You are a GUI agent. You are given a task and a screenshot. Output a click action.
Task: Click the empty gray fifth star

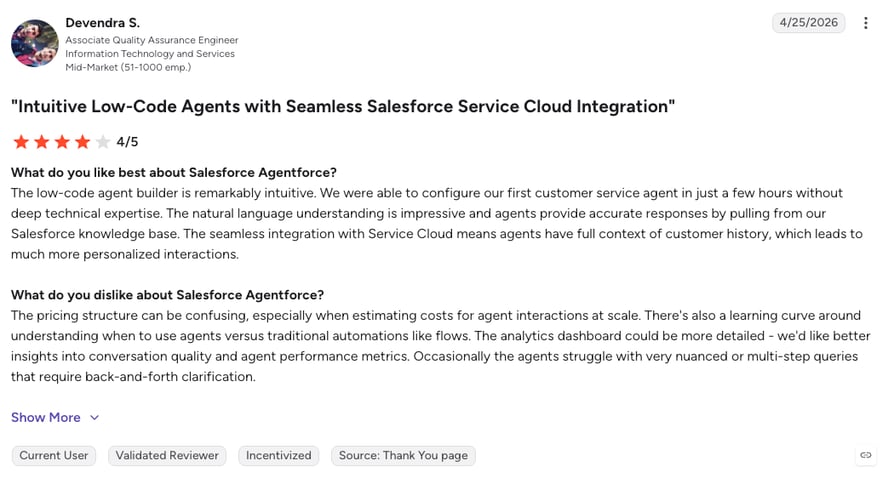pos(103,141)
